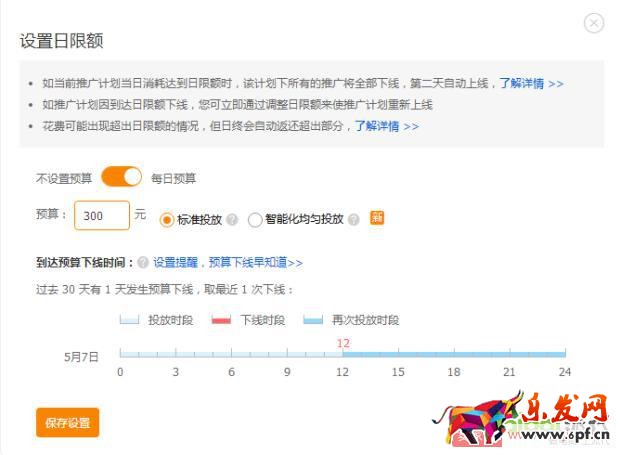Open 了解详情 link about 自动返还超出部分
Viewport: 620px width, 455px height.
(387, 126)
